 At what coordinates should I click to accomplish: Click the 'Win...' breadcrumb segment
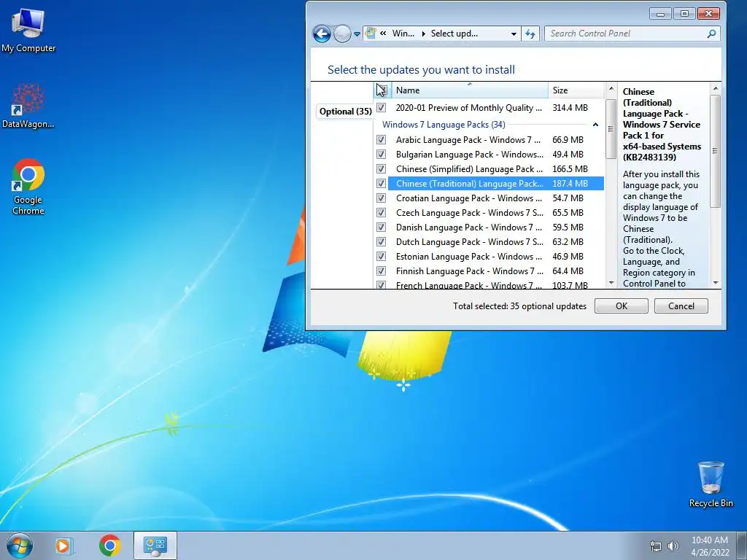403,34
